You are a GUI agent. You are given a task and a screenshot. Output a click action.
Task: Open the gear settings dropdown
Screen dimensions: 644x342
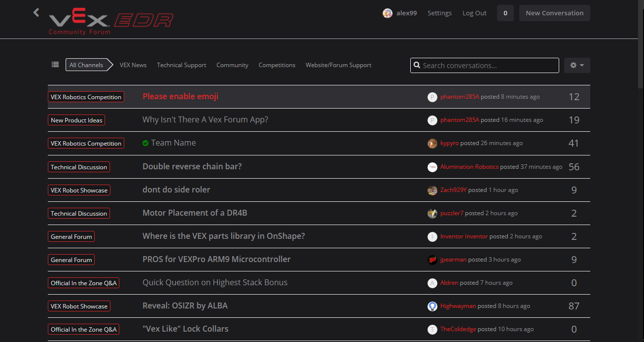[x=577, y=65]
